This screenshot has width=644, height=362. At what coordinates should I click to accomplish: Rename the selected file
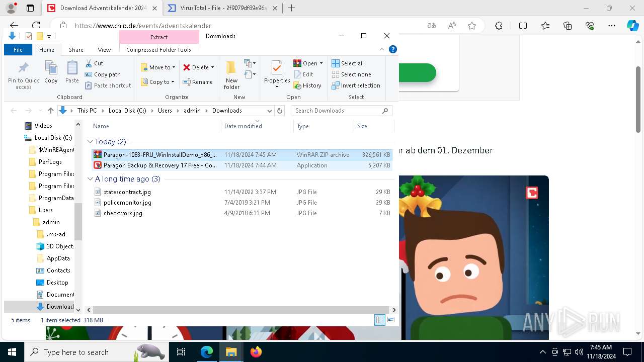(198, 82)
